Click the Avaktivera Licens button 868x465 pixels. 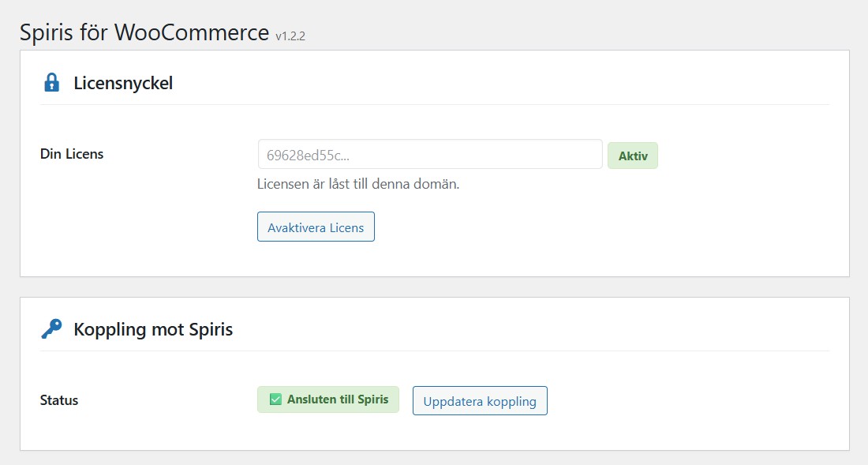(x=316, y=227)
